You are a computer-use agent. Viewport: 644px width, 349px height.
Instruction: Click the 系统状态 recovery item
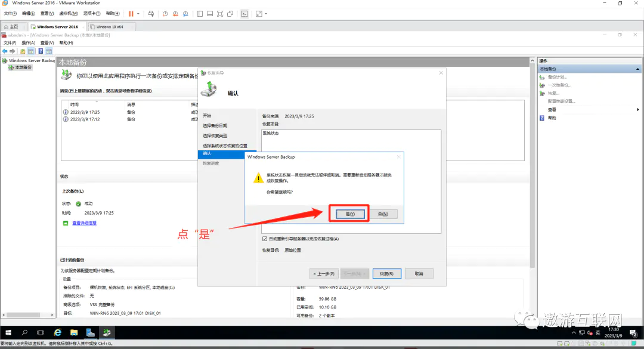(271, 133)
